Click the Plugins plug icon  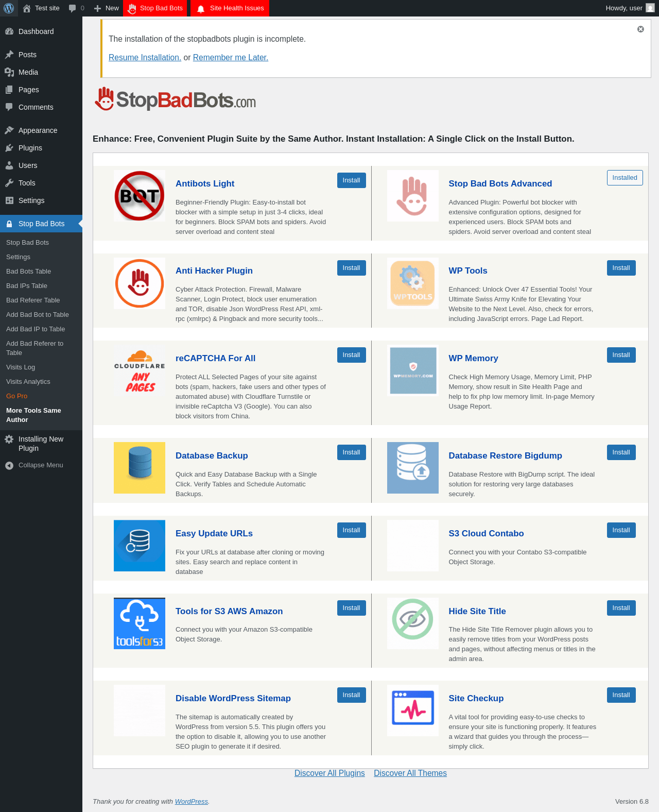click(9, 148)
